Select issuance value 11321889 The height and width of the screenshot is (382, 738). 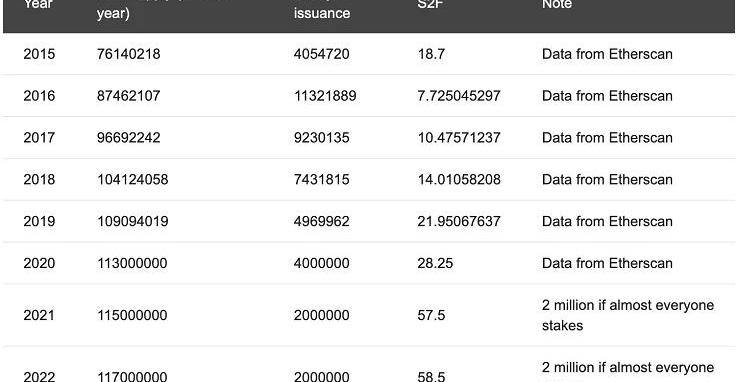point(325,96)
